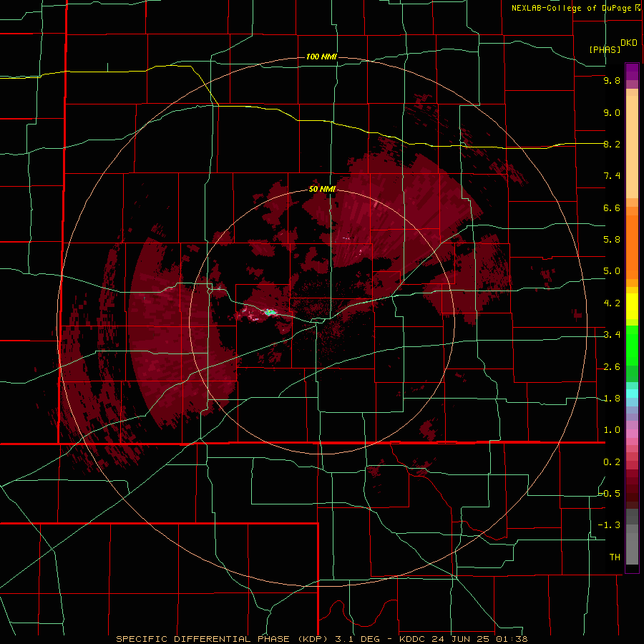Click the bright cyan-green high KDP storm core
Viewport: 644px width, 644px height.
(270, 313)
